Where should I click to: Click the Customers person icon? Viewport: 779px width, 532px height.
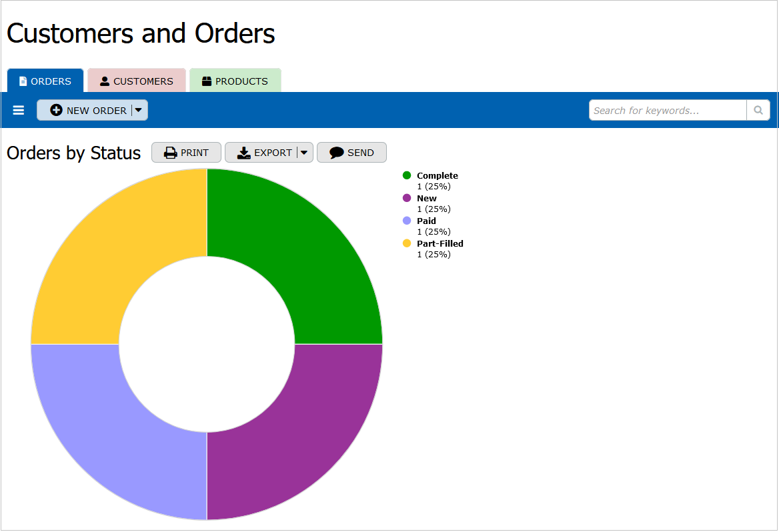(x=105, y=81)
